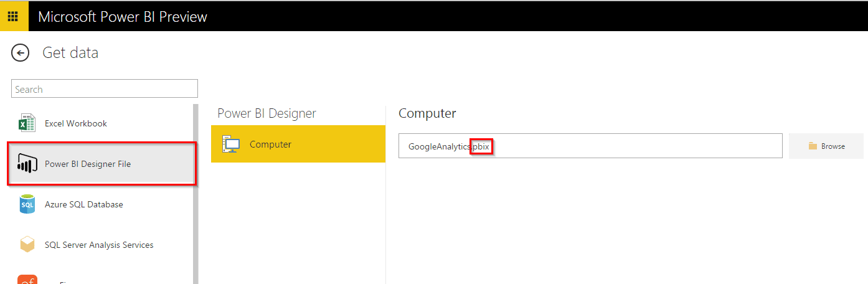The height and width of the screenshot is (284, 868).
Task: Click the green Excel Workbook icon
Action: pyautogui.click(x=27, y=123)
